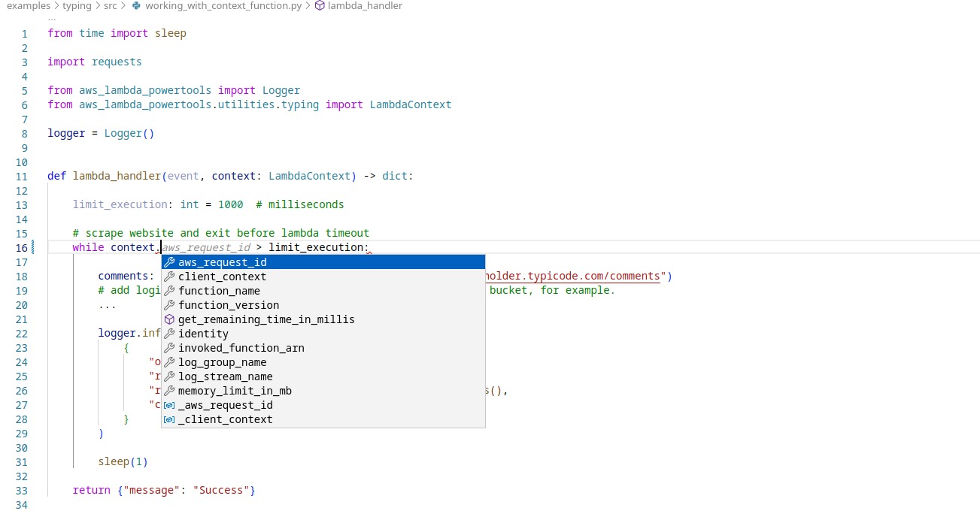Click the property icon beside invoked_function_arn
This screenshot has width=980, height=514.
[x=169, y=348]
